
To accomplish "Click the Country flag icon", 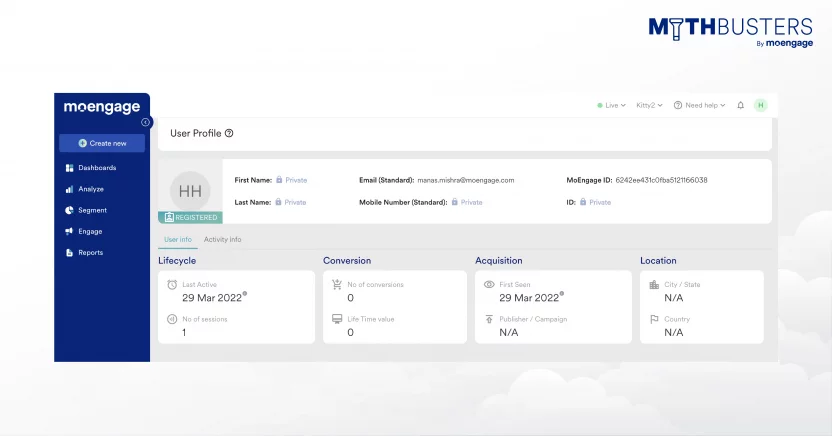I will 654,319.
